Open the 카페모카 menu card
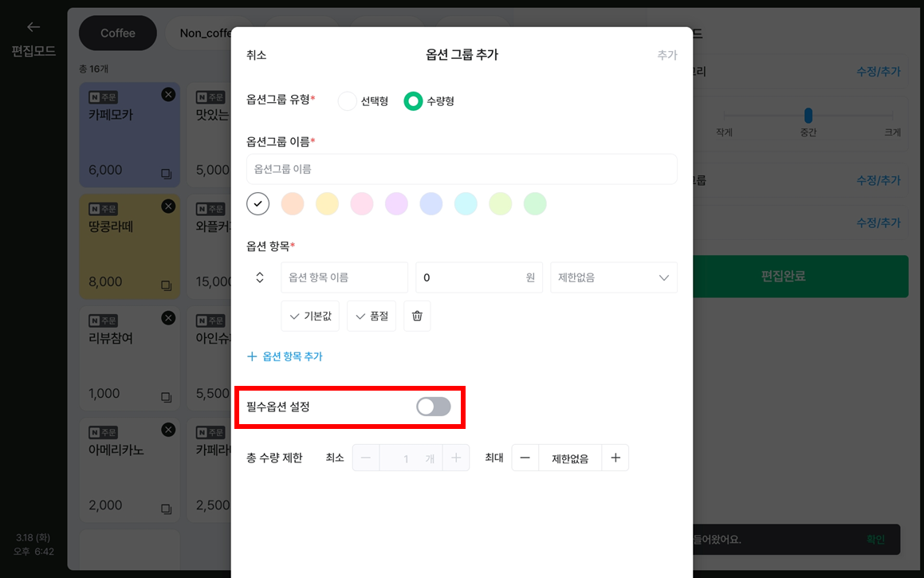This screenshot has width=924, height=578. (x=130, y=135)
